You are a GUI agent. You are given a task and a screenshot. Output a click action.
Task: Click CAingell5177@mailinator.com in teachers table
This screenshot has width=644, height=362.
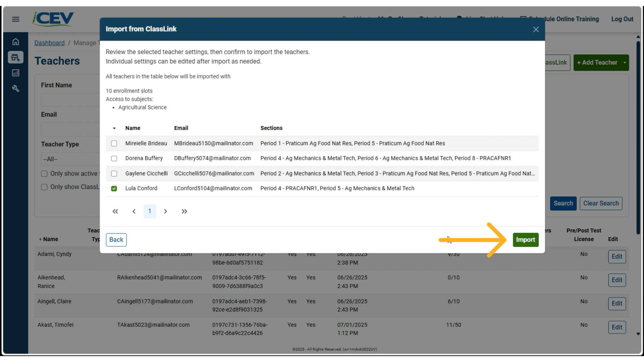155,301
